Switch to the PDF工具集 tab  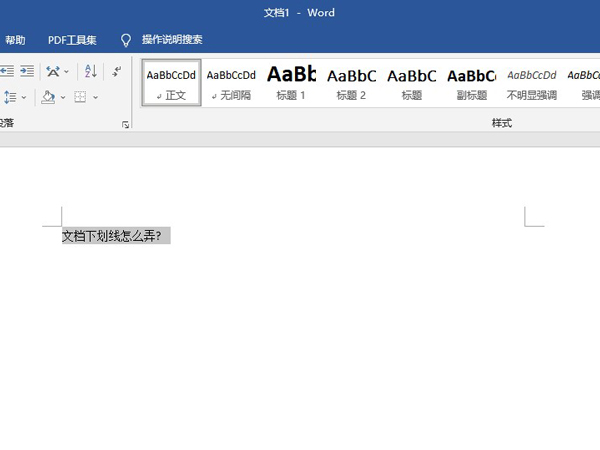click(x=72, y=40)
